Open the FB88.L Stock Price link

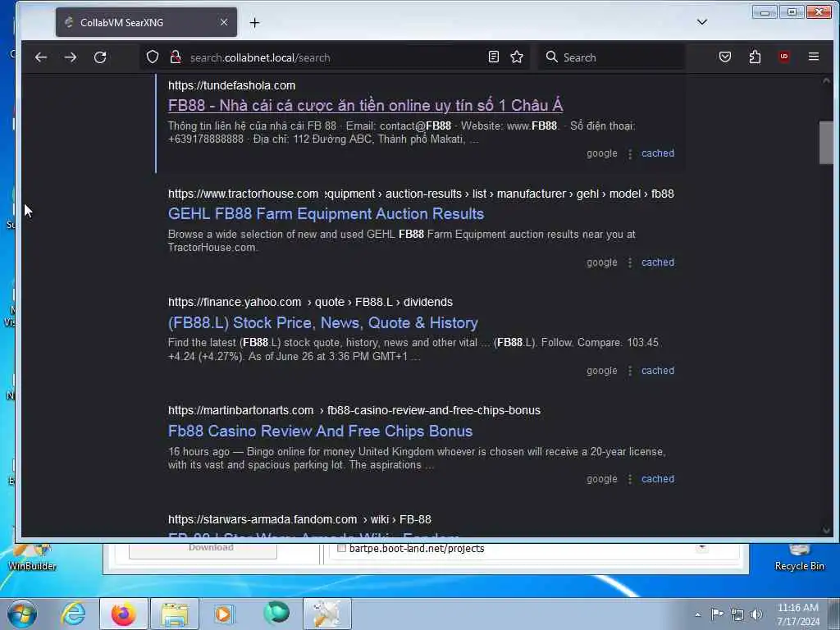323,323
